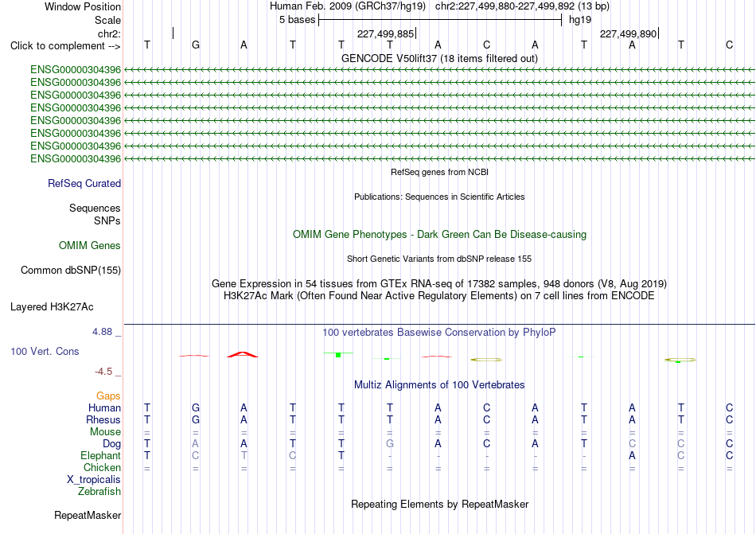This screenshot has height=534, width=756.
Task: Click the Scale label
Action: (107, 20)
